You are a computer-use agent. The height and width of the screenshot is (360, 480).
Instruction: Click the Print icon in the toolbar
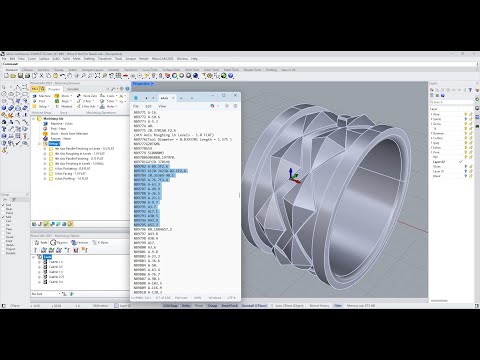coord(27,76)
